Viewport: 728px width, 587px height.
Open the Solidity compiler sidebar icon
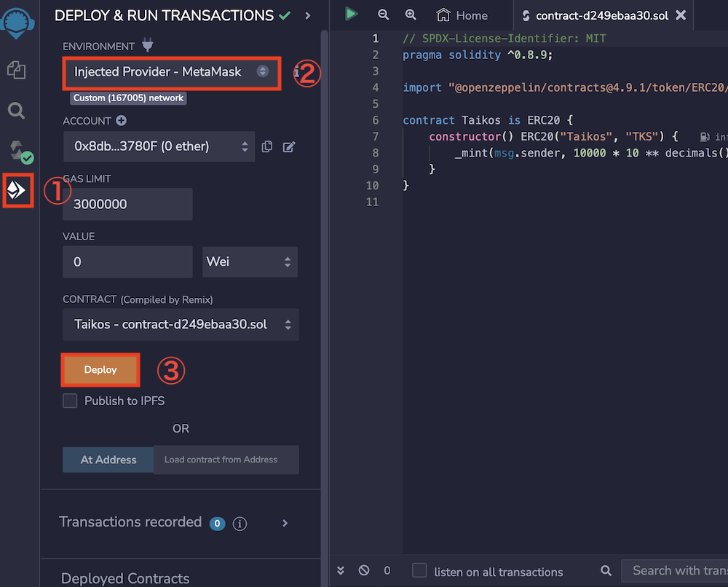(17, 151)
